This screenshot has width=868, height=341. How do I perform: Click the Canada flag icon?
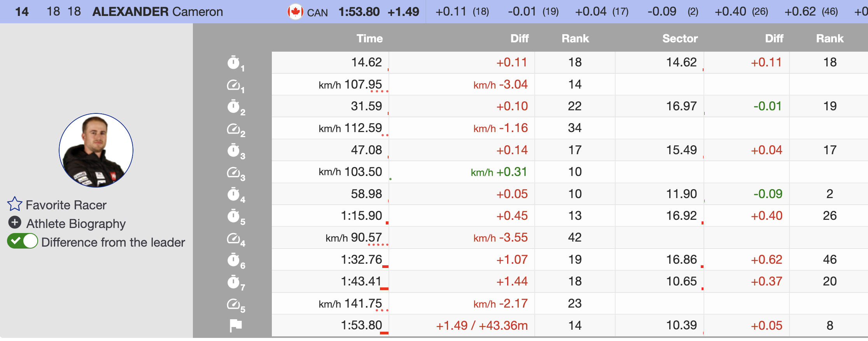[x=295, y=12]
